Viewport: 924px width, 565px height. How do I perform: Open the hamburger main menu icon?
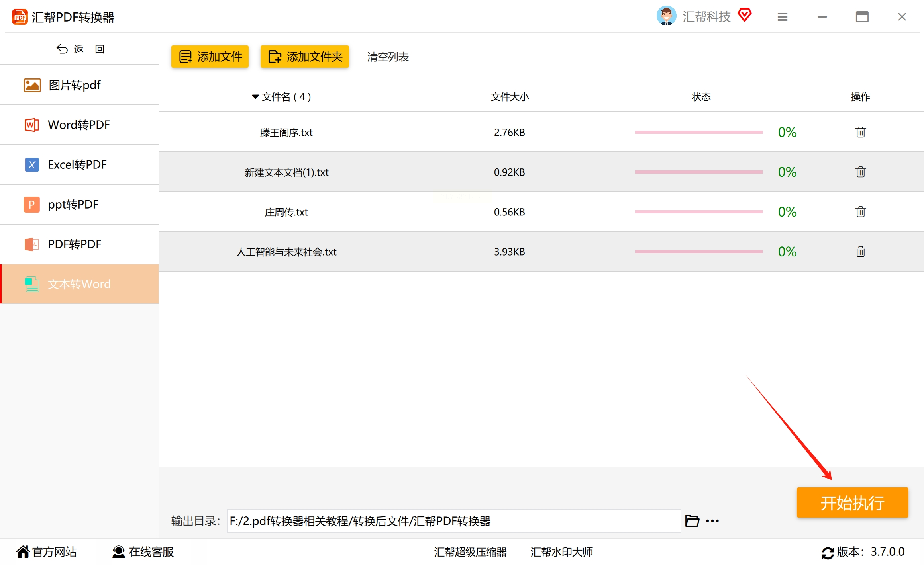point(783,17)
